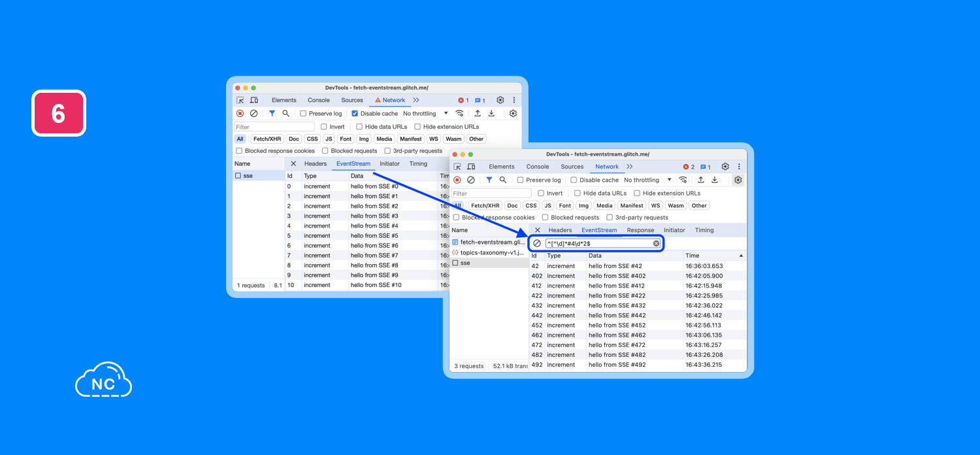This screenshot has height=455, width=980.
Task: Click the import HAR icon in front DevTools window
Action: click(x=701, y=180)
